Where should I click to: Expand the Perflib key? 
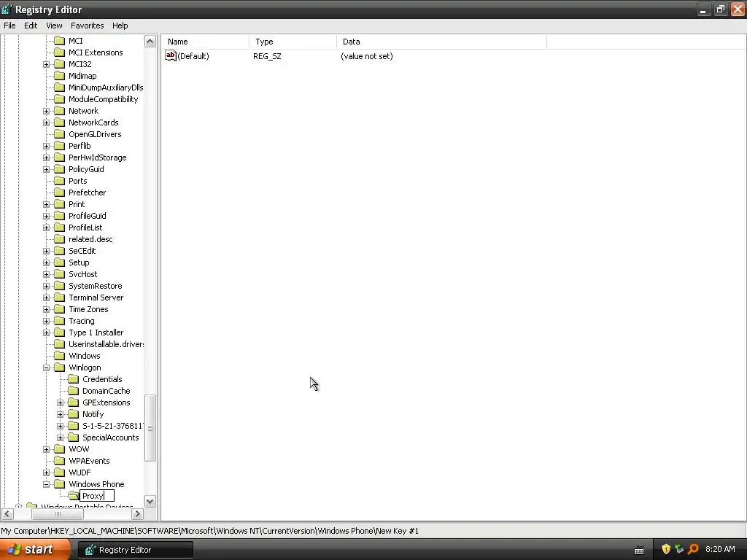46,146
